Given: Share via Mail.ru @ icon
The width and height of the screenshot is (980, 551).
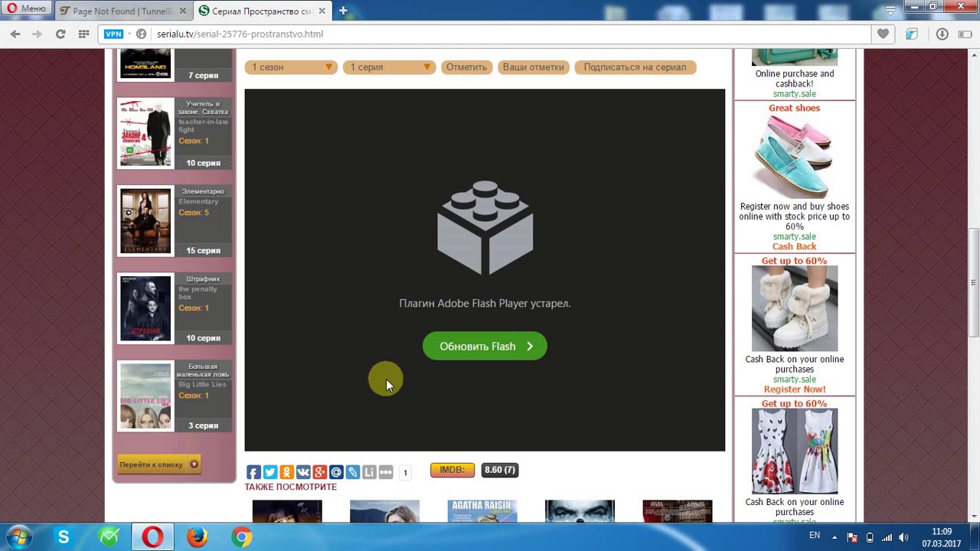Looking at the screenshot, I should point(336,472).
